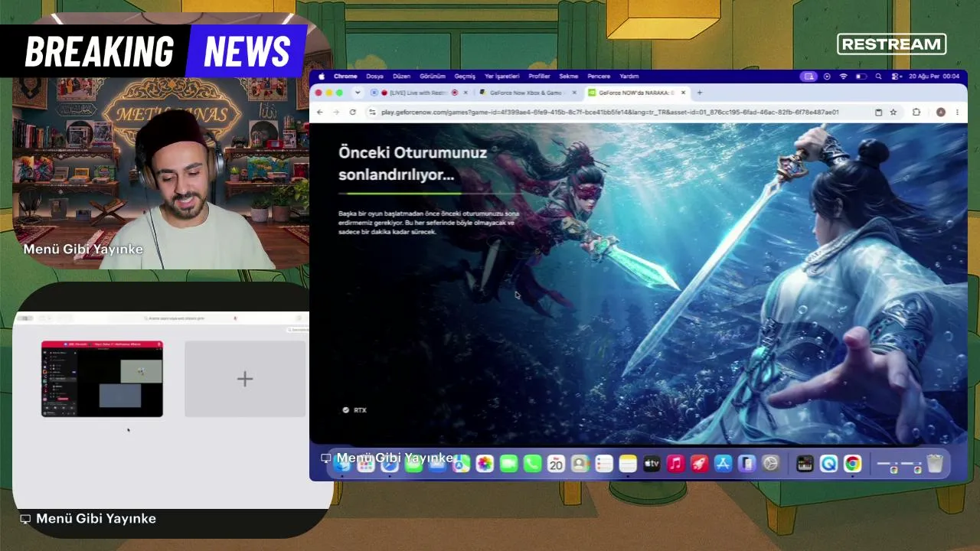Open the Trash in the Dock
The image size is (980, 551).
click(935, 463)
